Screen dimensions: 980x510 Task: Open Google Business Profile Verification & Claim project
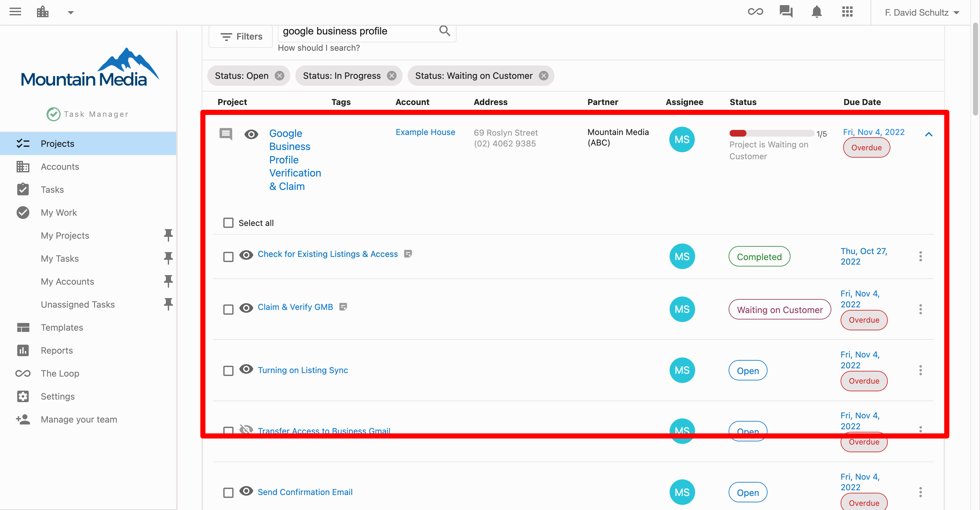(x=295, y=160)
